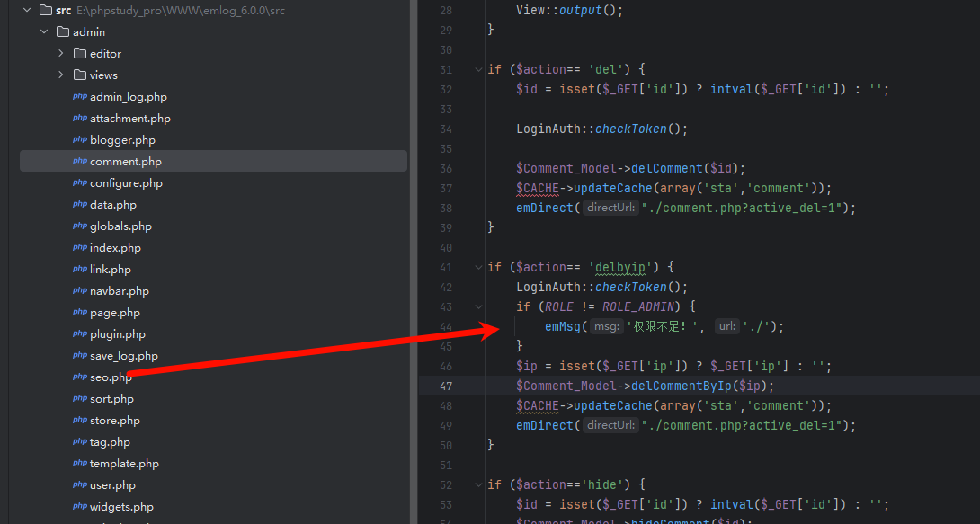The image size is (980, 524).
Task: Click the PHP icon beside store.php
Action: [80, 421]
